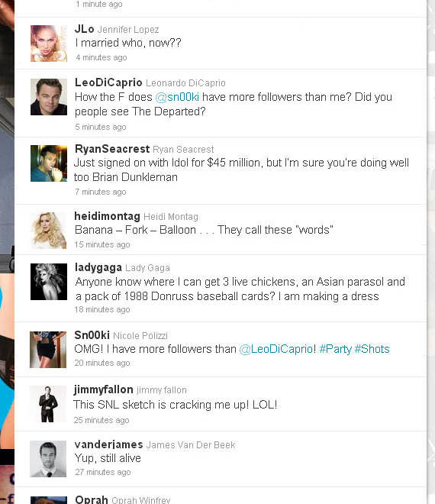Open jimmyfallon's avatar in suit
Image resolution: width=435 pixels, height=504 pixels.
[48, 404]
